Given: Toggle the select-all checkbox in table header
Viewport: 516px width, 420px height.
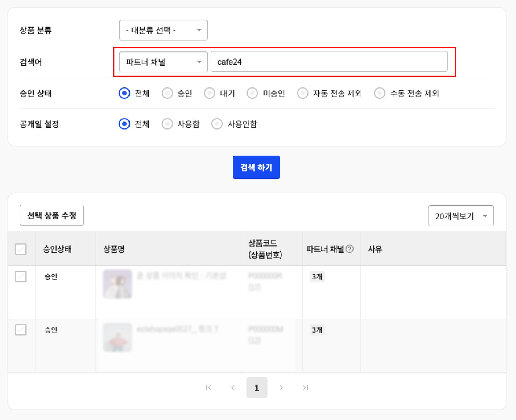Looking at the screenshot, I should 21,249.
